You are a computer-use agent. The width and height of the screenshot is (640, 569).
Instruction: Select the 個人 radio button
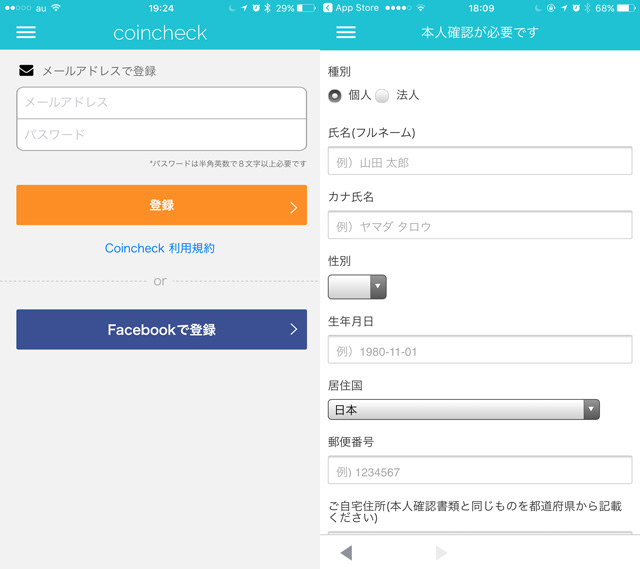(335, 96)
